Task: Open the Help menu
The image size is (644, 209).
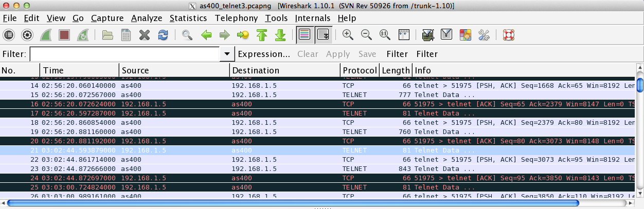Action: pyautogui.click(x=347, y=18)
